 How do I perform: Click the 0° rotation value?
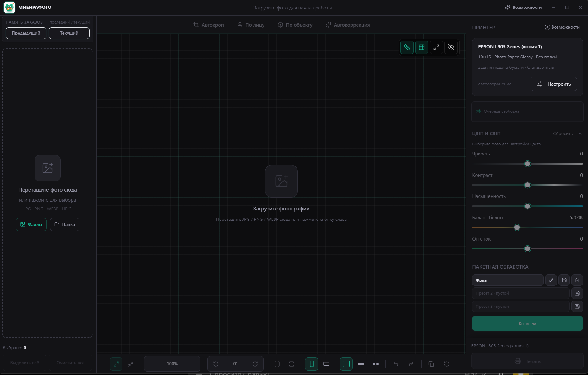[235, 364]
